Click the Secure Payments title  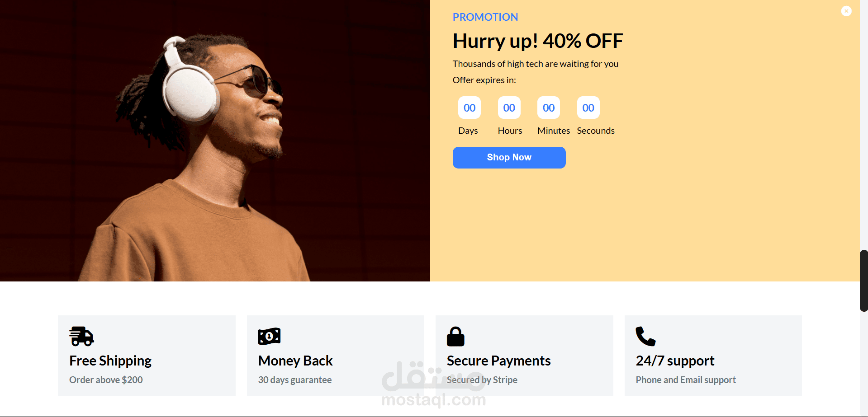(498, 361)
